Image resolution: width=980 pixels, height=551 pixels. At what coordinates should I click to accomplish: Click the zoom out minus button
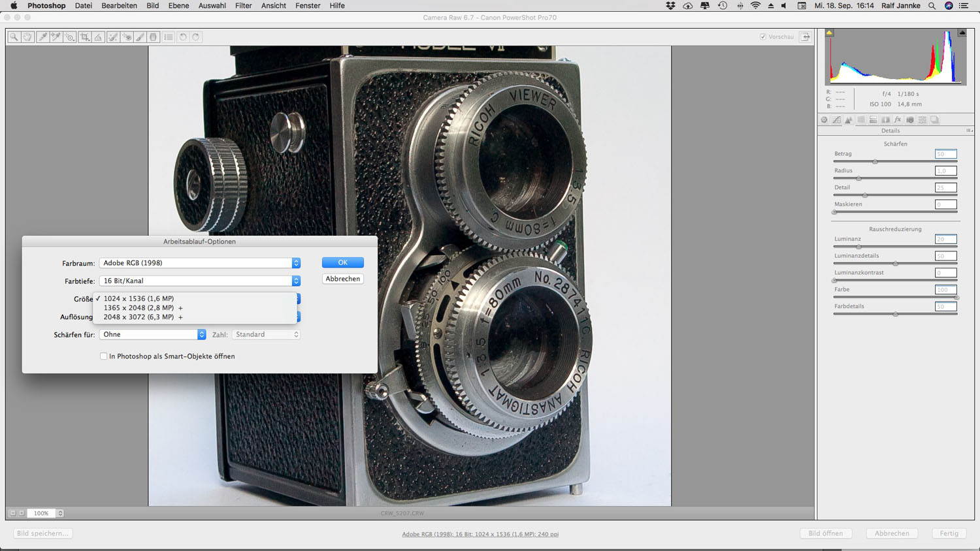click(x=12, y=513)
